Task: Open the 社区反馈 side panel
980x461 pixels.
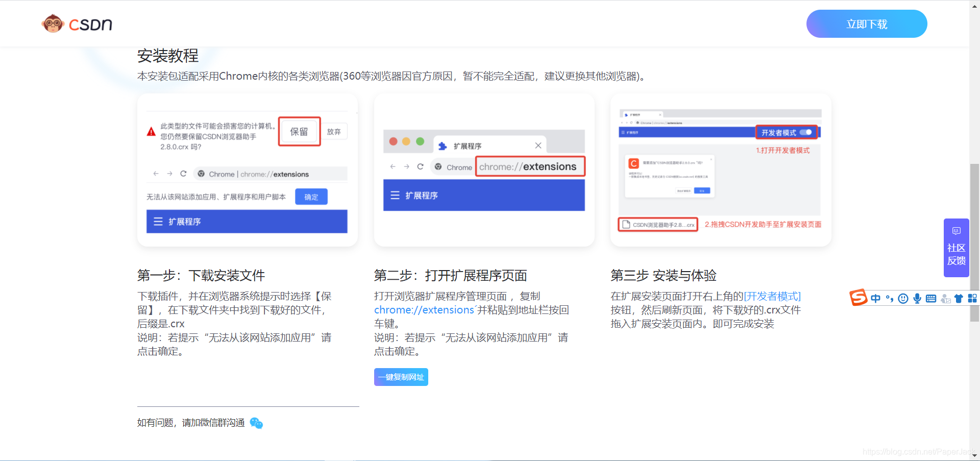Action: coord(956,248)
